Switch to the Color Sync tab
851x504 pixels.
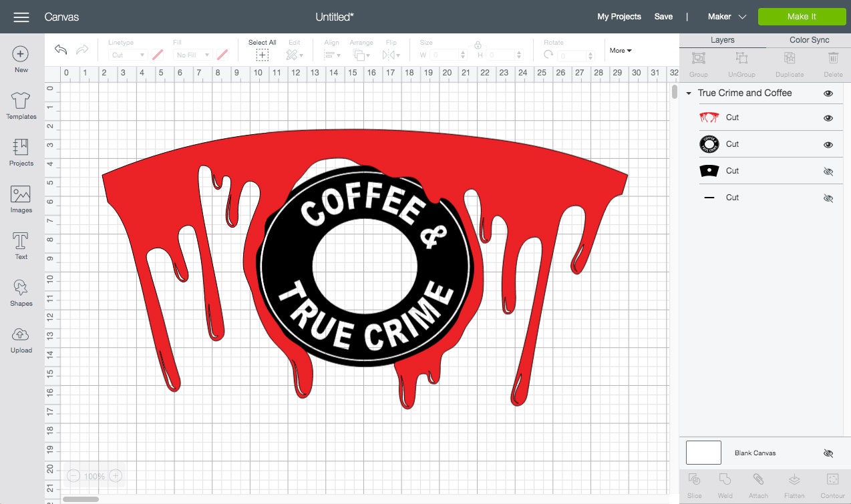[809, 39]
